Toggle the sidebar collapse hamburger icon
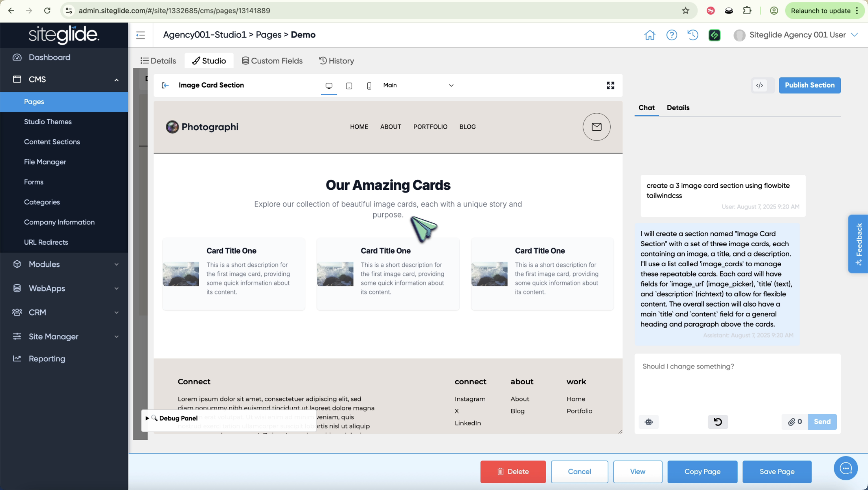This screenshot has width=868, height=490. (x=140, y=35)
